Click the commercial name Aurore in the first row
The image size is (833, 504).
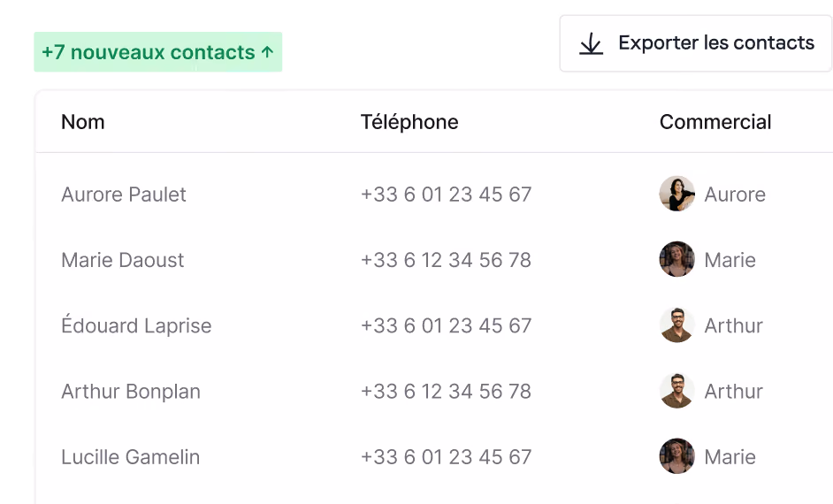[x=735, y=195]
